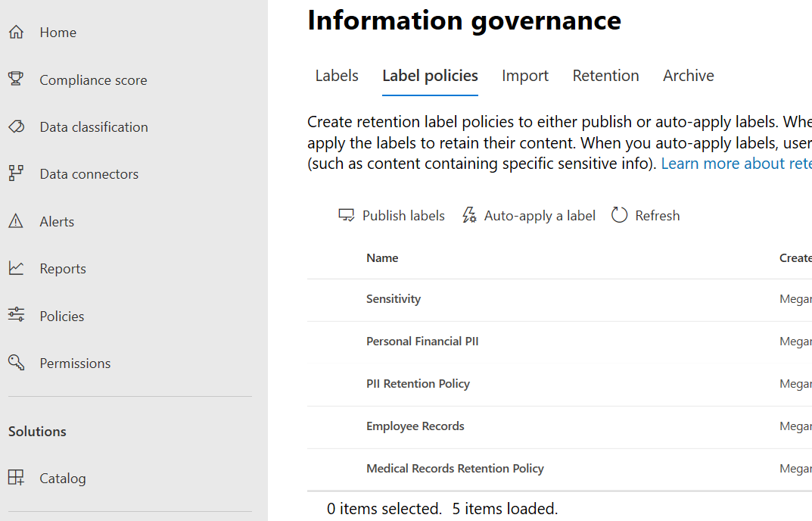The width and height of the screenshot is (812, 521).
Task: Select the Personal Financial PII policy
Action: click(559, 342)
